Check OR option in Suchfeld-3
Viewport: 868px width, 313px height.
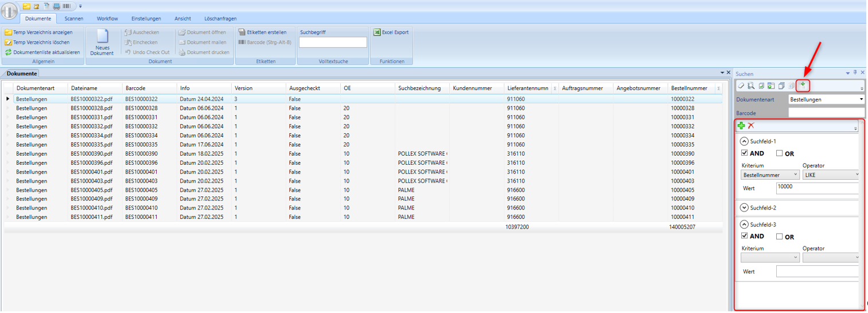pyautogui.click(x=779, y=236)
